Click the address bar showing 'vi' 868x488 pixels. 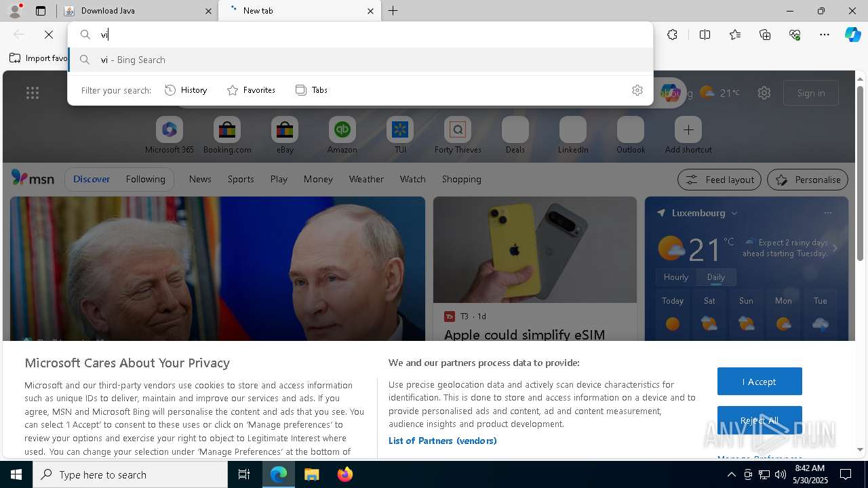click(360, 35)
